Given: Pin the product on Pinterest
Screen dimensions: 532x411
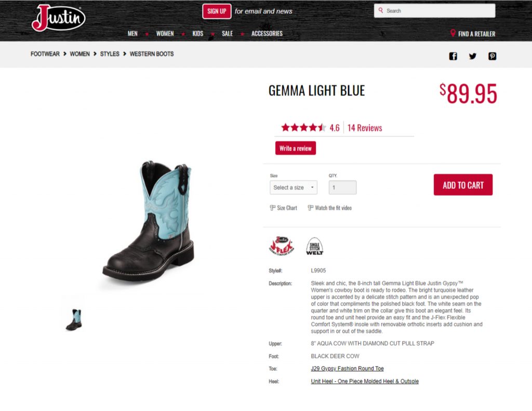Looking at the screenshot, I should (x=493, y=56).
